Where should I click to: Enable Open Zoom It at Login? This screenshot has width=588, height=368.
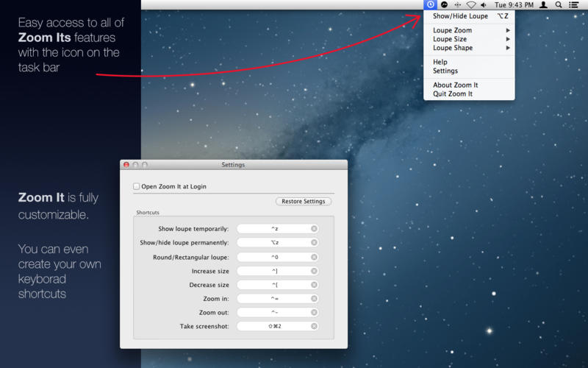coord(137,186)
